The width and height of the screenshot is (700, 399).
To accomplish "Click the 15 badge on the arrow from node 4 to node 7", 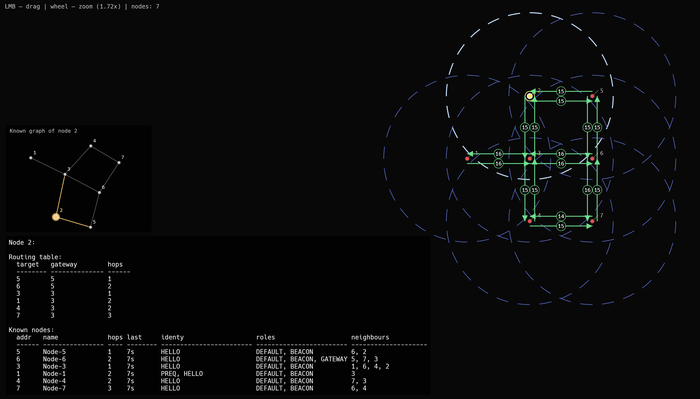I will tap(561, 226).
